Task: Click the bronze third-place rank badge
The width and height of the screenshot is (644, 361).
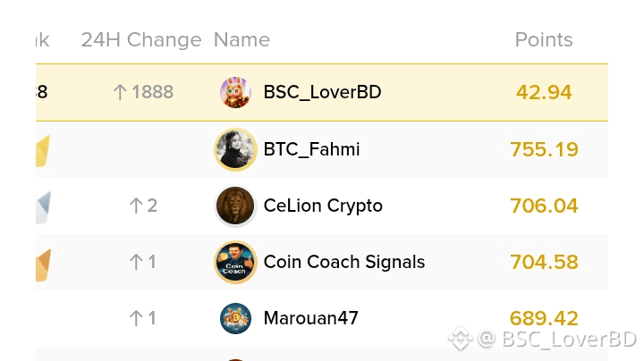Action: [x=43, y=265]
